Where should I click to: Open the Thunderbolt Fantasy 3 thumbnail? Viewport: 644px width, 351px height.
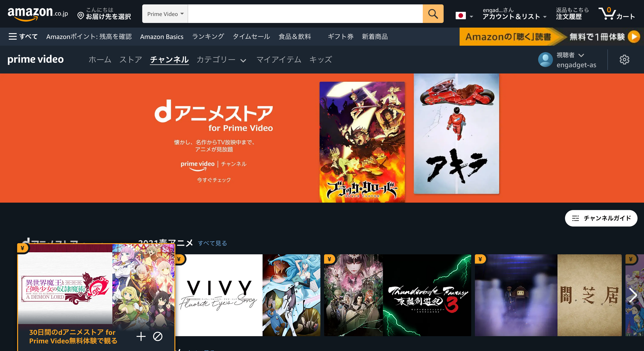(x=398, y=295)
